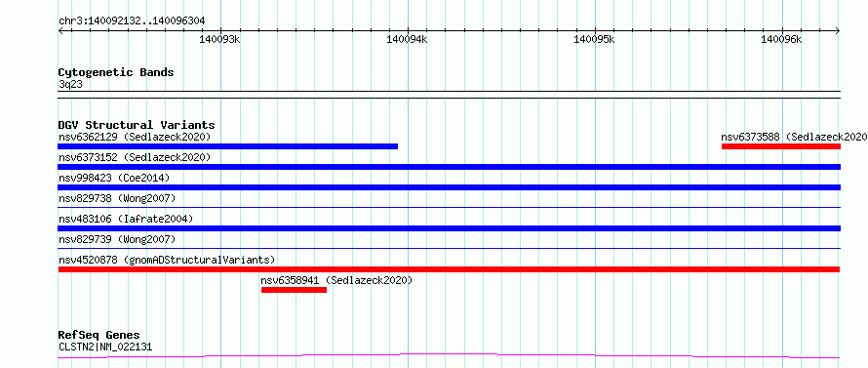Click the CLSTN2|NM_022131 gene label
The height and width of the screenshot is (368, 868).
point(105,347)
